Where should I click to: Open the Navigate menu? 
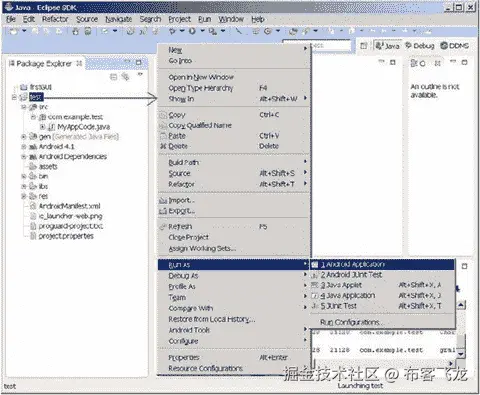(119, 19)
